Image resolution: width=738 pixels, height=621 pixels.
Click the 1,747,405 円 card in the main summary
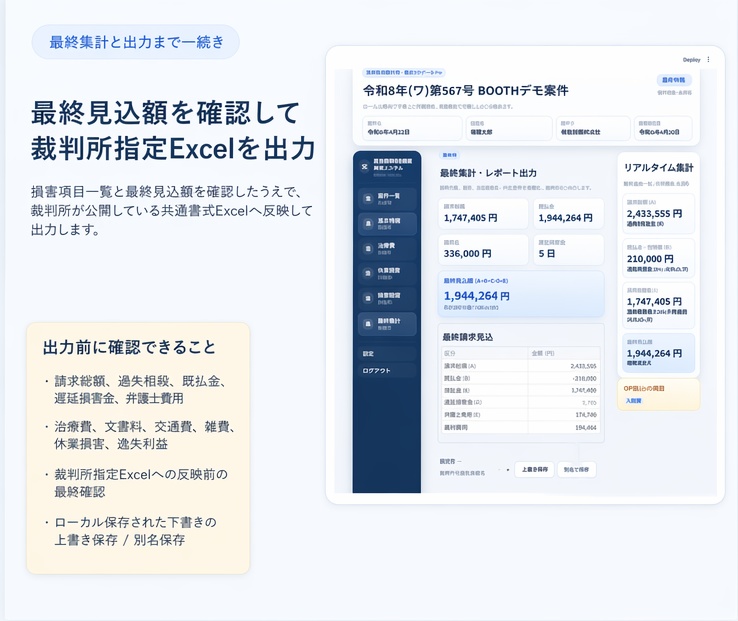[483, 214]
